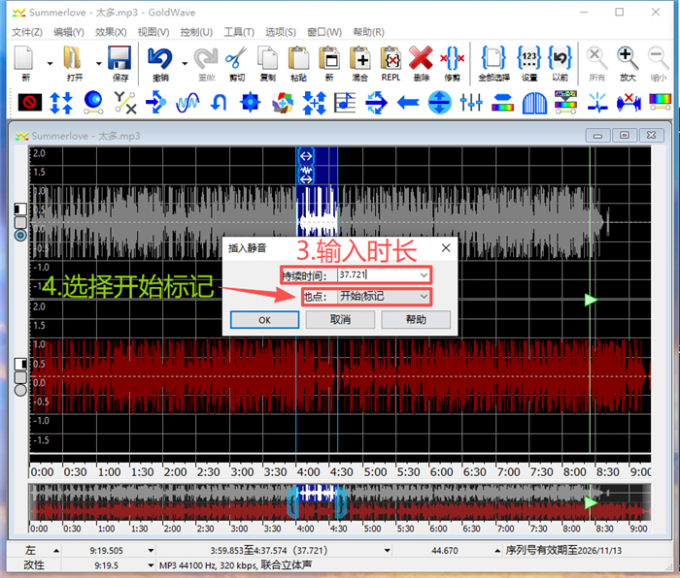Open the location (地点) dropdown
The image size is (680, 578).
pos(424,297)
